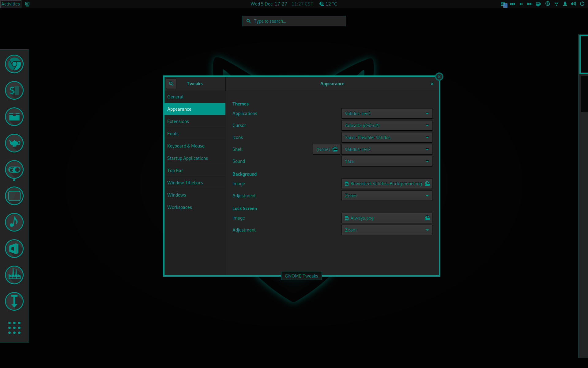Click the GNOME Tweaks window caption
The height and width of the screenshot is (368, 588).
click(301, 276)
